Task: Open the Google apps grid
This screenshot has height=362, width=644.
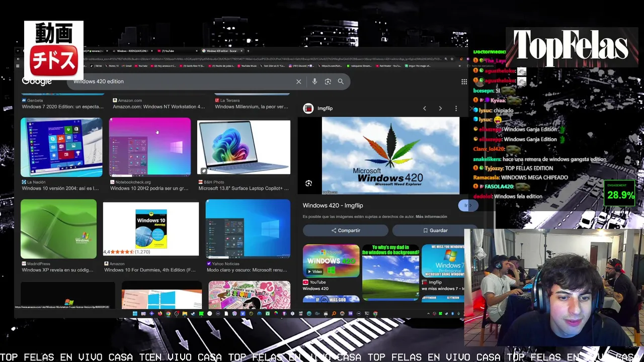Action: pyautogui.click(x=464, y=81)
